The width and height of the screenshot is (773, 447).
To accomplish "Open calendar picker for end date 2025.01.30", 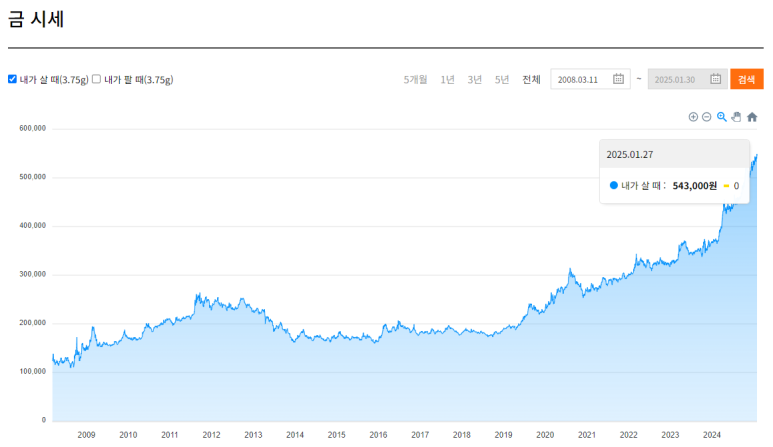I will pyautogui.click(x=715, y=79).
